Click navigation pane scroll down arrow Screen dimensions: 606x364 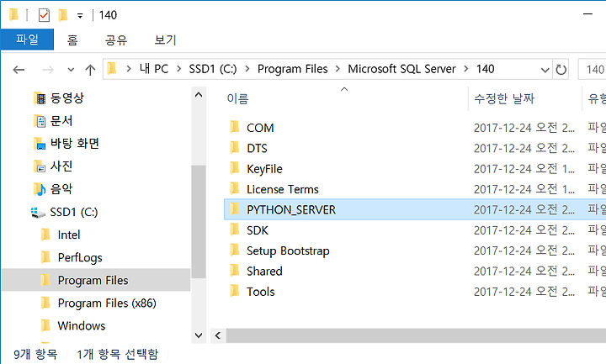point(199,335)
